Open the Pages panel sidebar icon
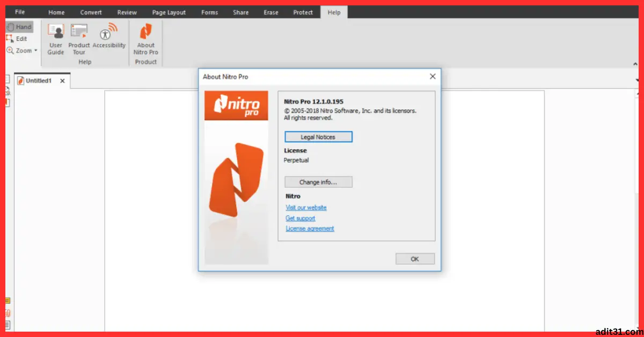Screen dimensions: 644x337 point(7,78)
